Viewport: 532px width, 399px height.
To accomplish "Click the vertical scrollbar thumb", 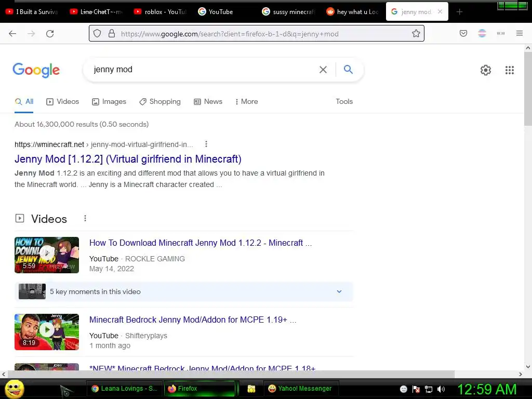I will 528,89.
